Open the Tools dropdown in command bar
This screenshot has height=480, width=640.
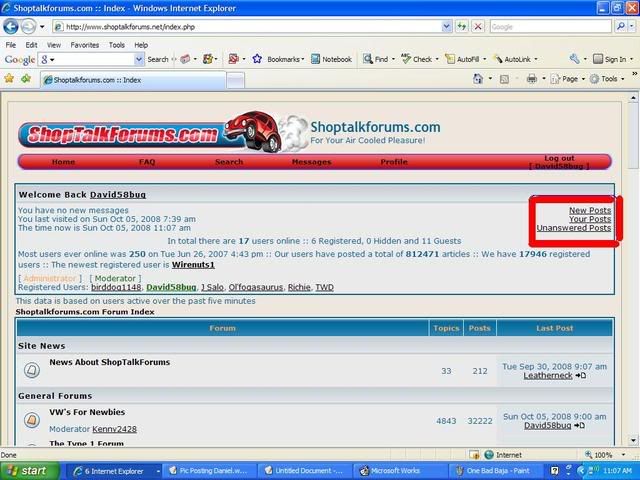click(607, 78)
